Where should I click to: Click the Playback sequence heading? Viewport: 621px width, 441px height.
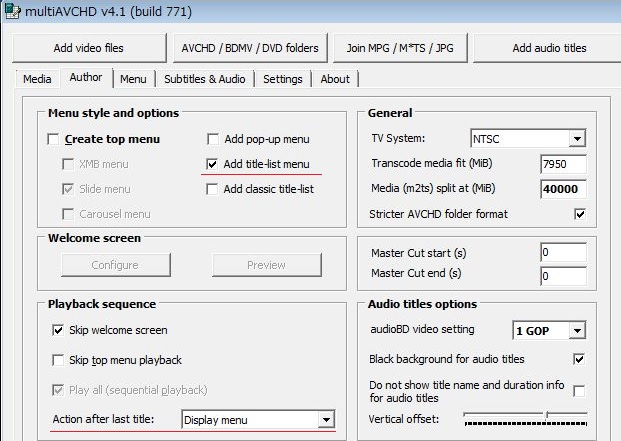[102, 304]
